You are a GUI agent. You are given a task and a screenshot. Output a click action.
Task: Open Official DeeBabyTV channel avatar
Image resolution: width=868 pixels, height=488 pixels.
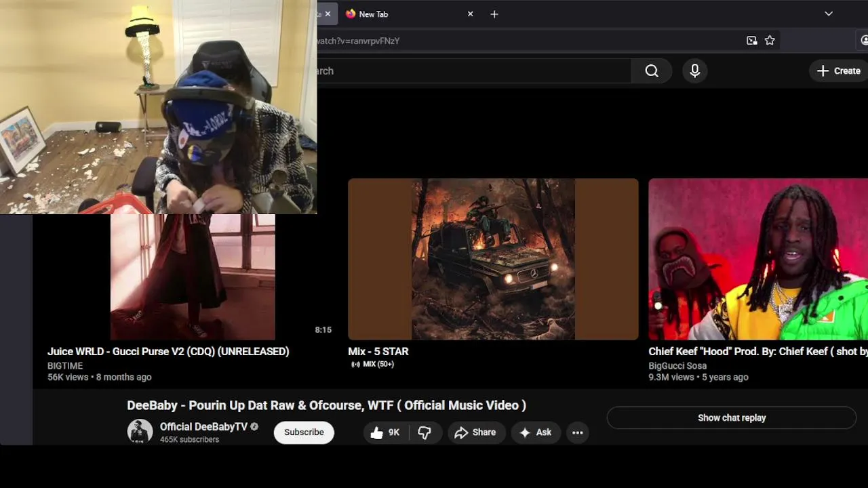click(x=140, y=432)
